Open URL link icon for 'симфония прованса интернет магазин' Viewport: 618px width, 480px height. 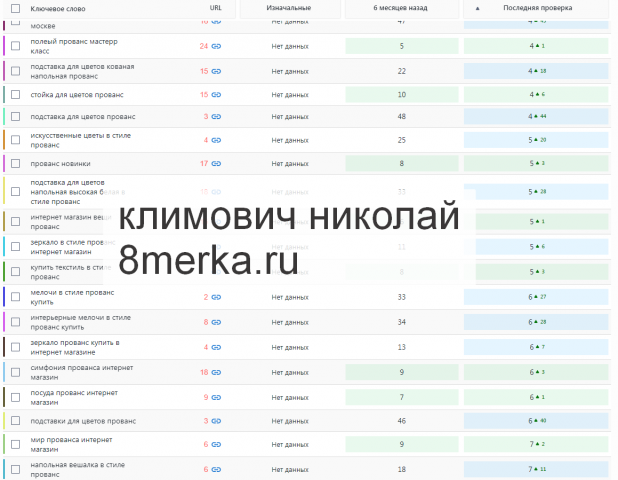[x=216, y=372]
